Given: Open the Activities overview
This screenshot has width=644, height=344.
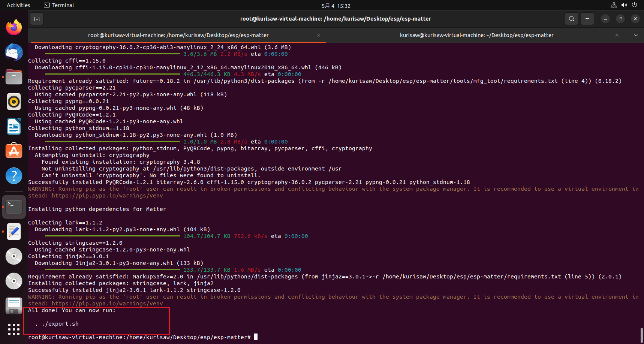Looking at the screenshot, I should pos(18,5).
